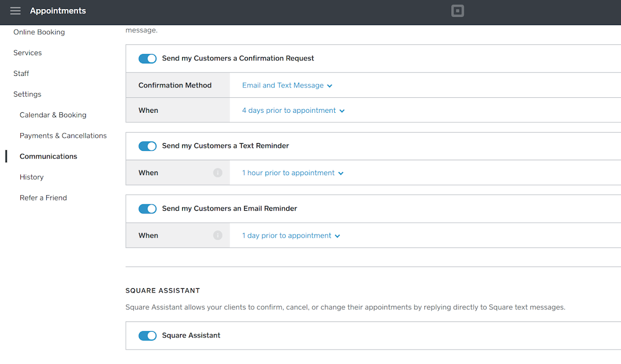Adjust the 1 day prior email reminder timing
The image size is (621, 364).
click(x=290, y=235)
